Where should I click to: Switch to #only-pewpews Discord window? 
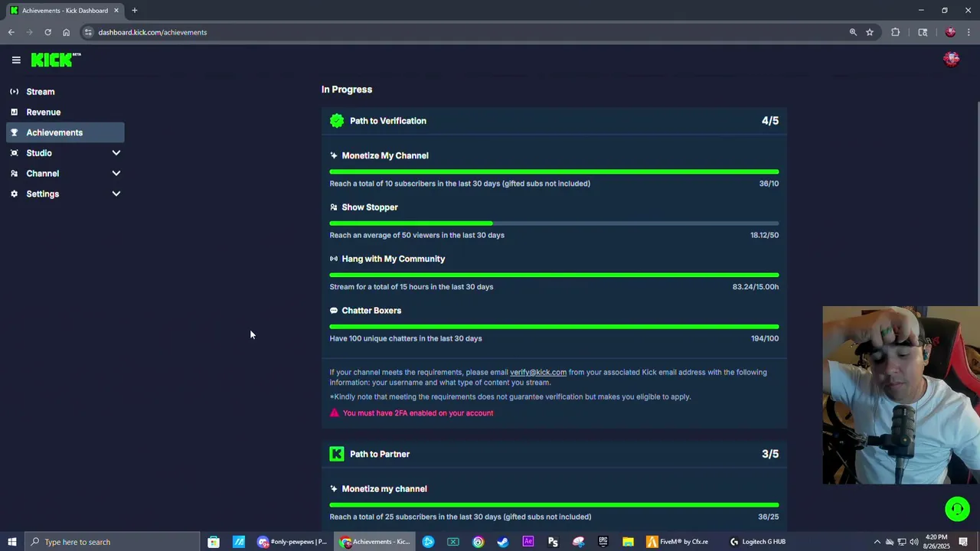[292, 542]
